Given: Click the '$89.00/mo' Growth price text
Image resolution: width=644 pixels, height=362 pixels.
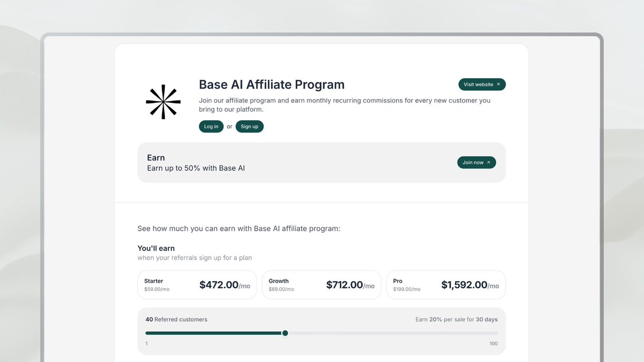Looking at the screenshot, I should (x=281, y=290).
